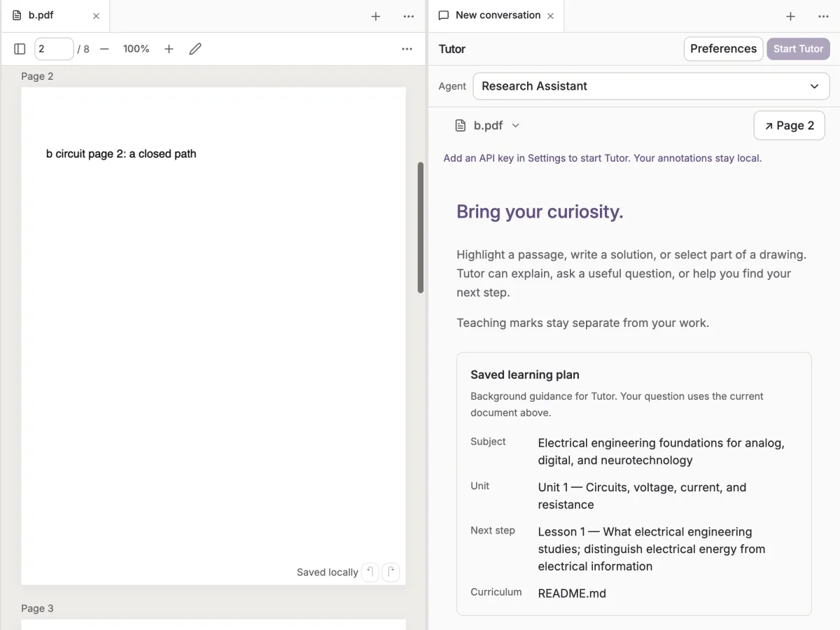Viewport: 840px width, 630px height.
Task: Click the 100% zoom level value
Action: tap(136, 49)
